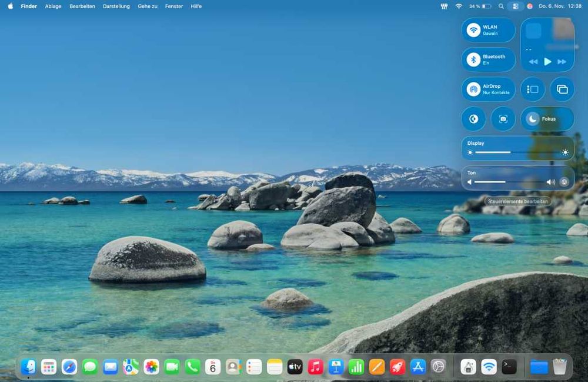588x382 pixels.
Task: Adjust the Display brightness slider
Action: (x=517, y=152)
